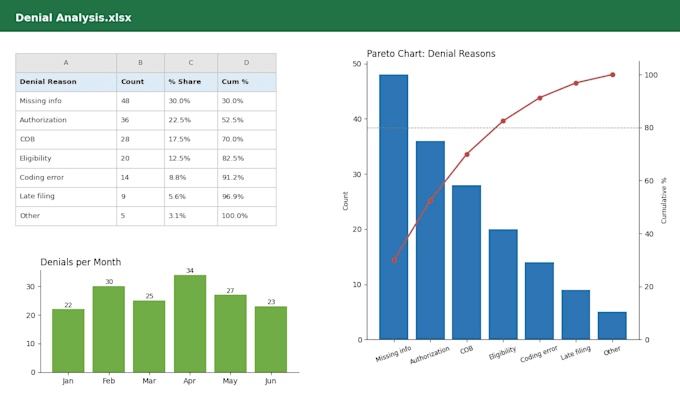This screenshot has width=680, height=409.
Task: Select the 'COB' table cell
Action: 66,140
